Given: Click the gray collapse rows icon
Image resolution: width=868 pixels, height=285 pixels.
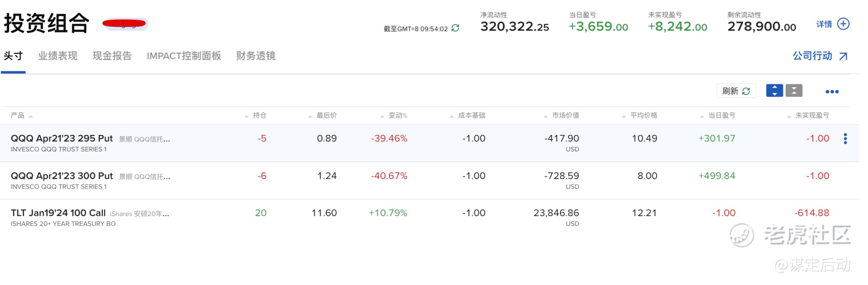Looking at the screenshot, I should click(794, 91).
